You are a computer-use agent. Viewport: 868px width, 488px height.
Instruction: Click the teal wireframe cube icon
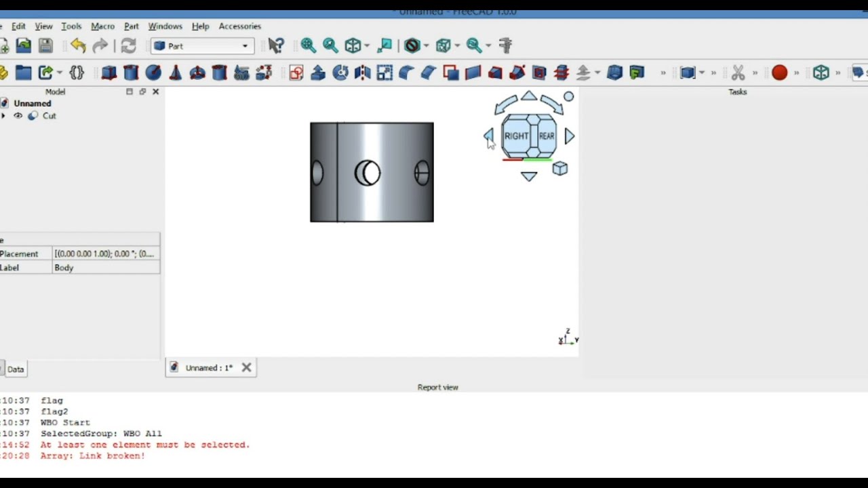click(x=821, y=73)
